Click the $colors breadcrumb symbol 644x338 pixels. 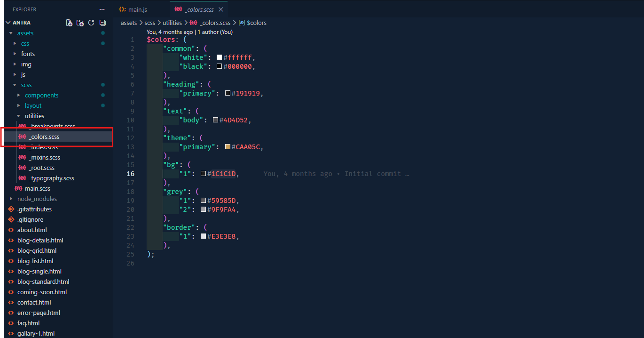[x=256, y=23]
